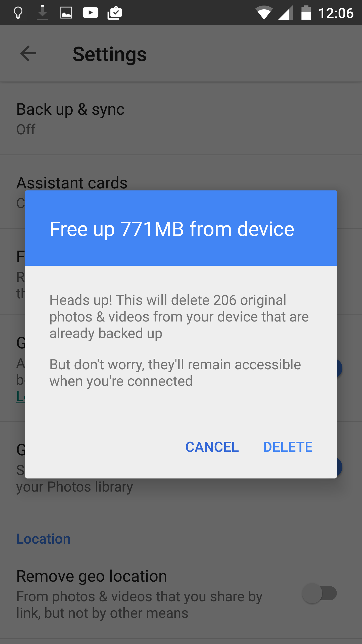Confirm with the DELETE button
Image resolution: width=362 pixels, height=644 pixels.
tap(288, 447)
